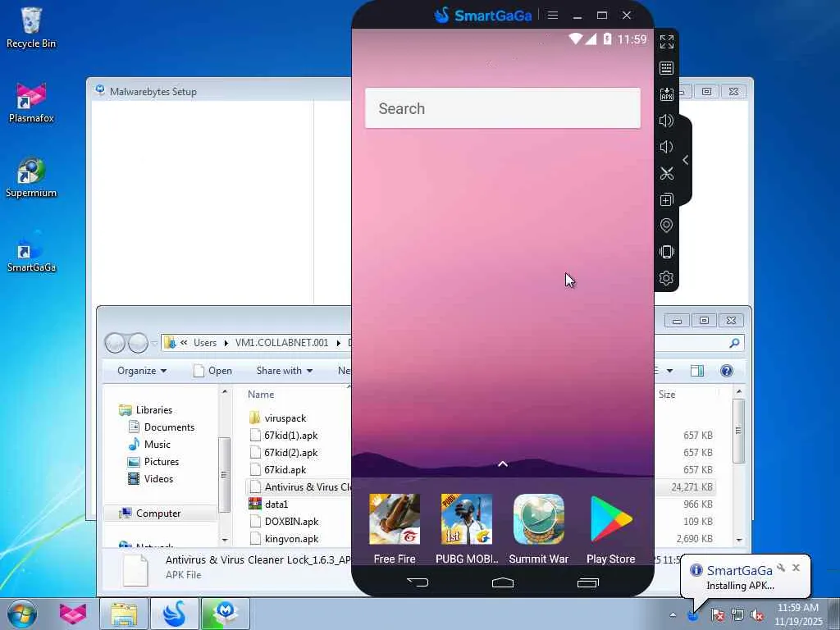The image size is (840, 630).
Task: Decrease volume in SmartGaGa sidebar
Action: (x=666, y=147)
